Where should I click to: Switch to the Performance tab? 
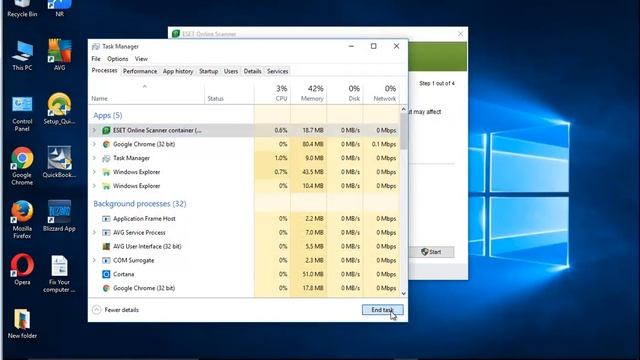pos(140,71)
